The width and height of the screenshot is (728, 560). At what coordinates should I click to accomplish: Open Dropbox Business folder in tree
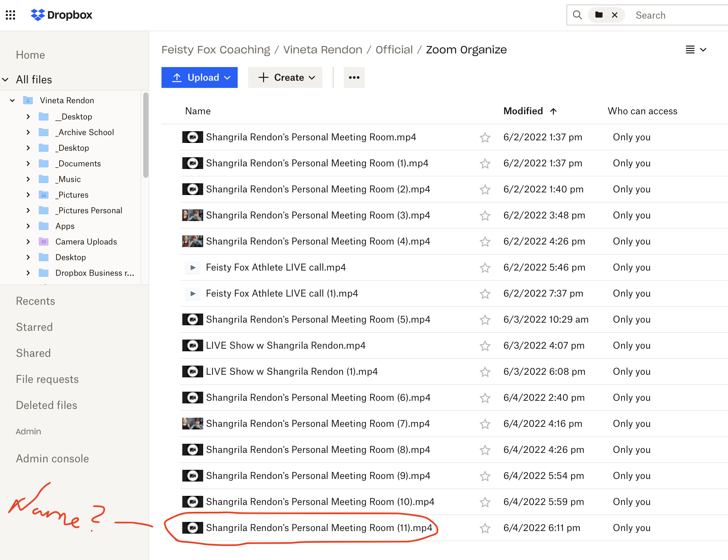click(95, 273)
